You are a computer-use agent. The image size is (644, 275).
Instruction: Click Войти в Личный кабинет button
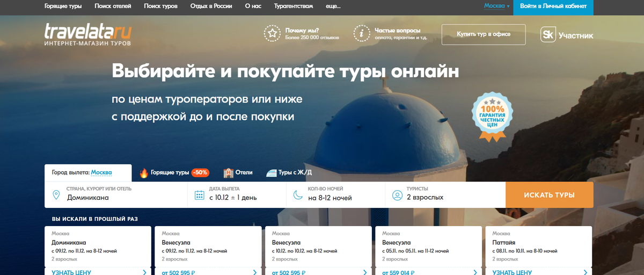[x=553, y=8]
